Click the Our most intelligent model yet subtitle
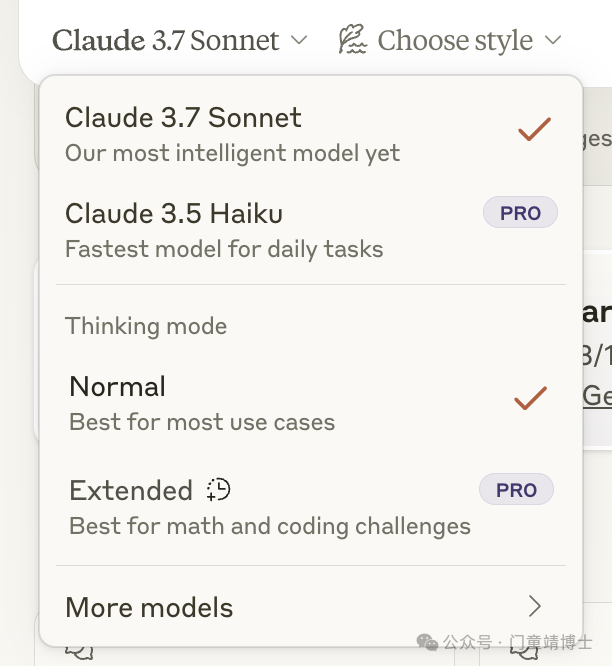 click(232, 153)
